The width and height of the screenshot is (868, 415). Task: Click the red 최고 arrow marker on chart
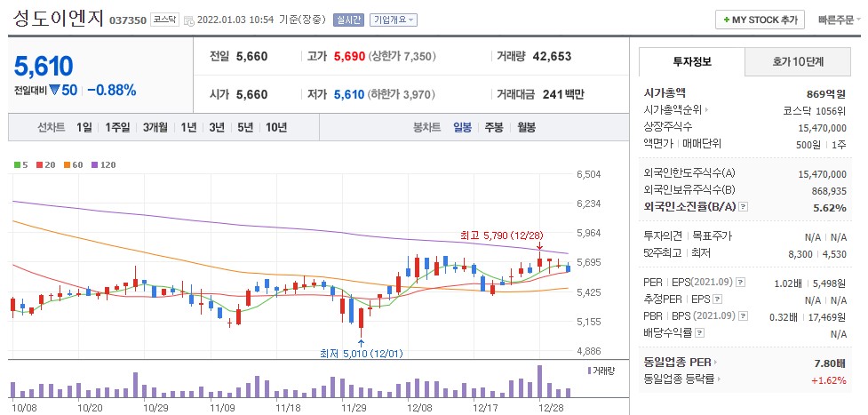point(540,246)
